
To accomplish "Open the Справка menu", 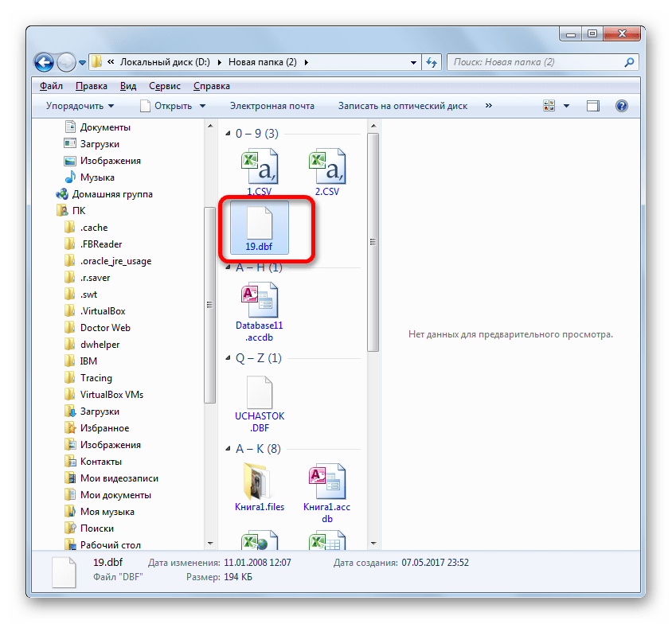I will coord(211,86).
